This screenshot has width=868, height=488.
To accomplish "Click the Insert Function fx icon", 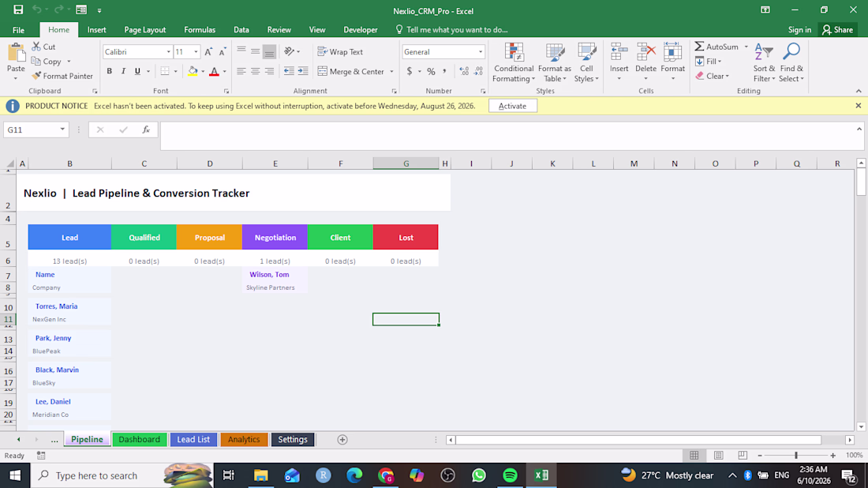I will point(146,130).
